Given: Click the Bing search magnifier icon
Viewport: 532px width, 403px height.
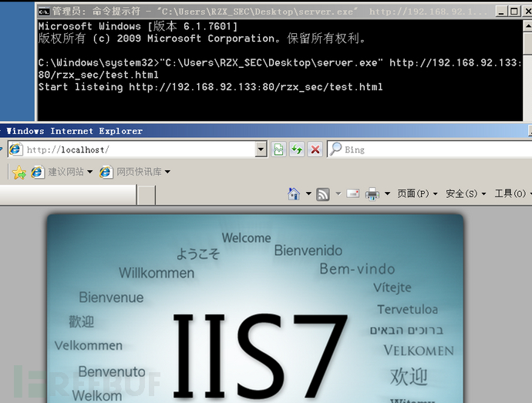Looking at the screenshot, I should [336, 149].
